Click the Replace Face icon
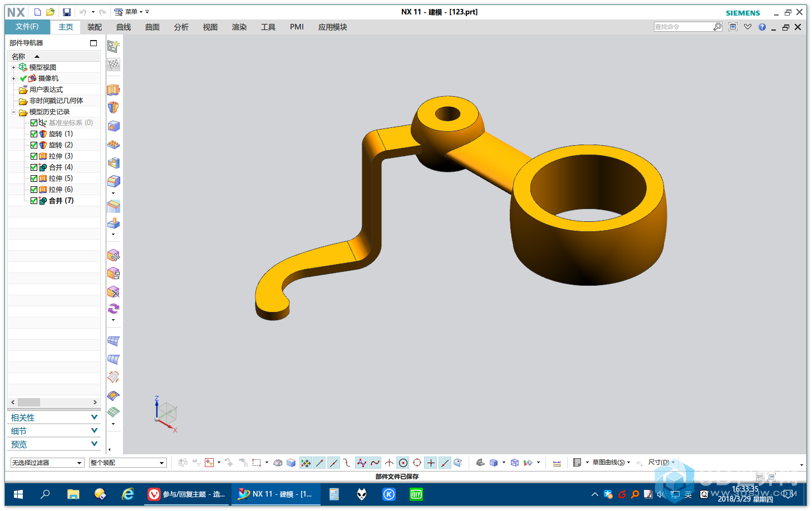 114,273
